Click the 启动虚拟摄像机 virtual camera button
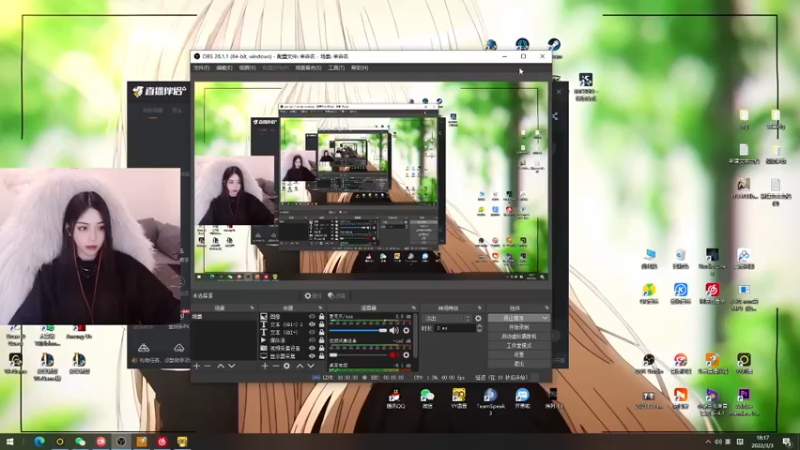Viewport: 800px width, 450px height. (519, 336)
